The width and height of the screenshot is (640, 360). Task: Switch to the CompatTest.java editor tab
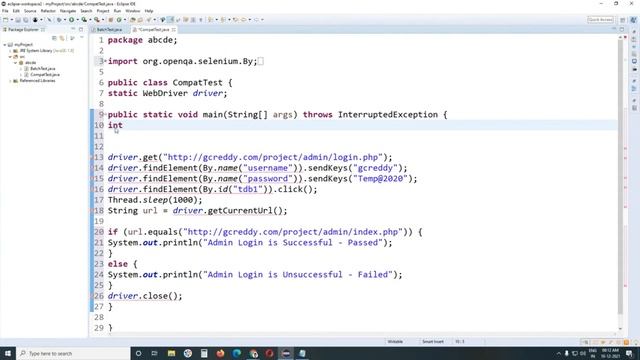coord(153,30)
